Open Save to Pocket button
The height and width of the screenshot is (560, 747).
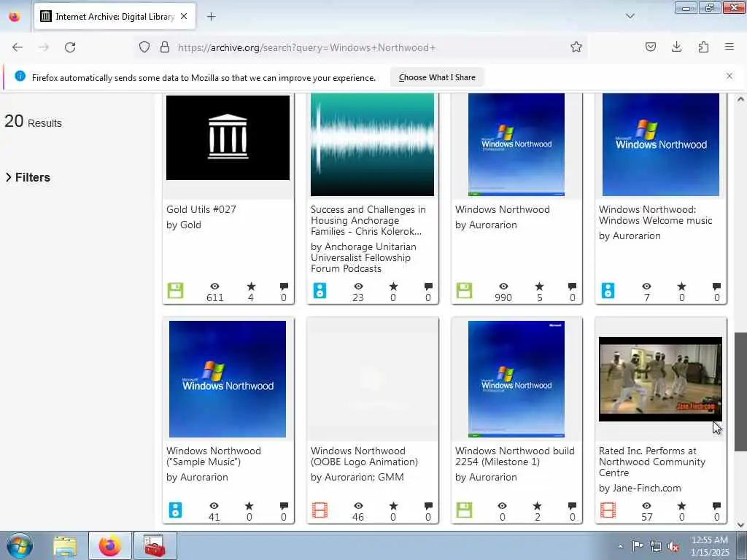650,47
